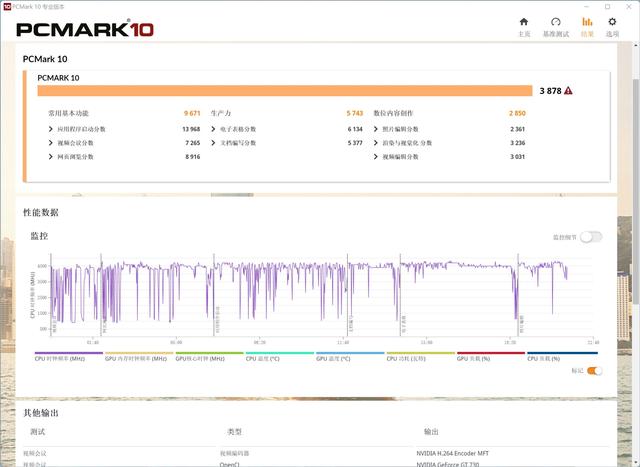640x467 pixels.
Task: Expand the video conferencing score (7 265) row
Action: 51,143
